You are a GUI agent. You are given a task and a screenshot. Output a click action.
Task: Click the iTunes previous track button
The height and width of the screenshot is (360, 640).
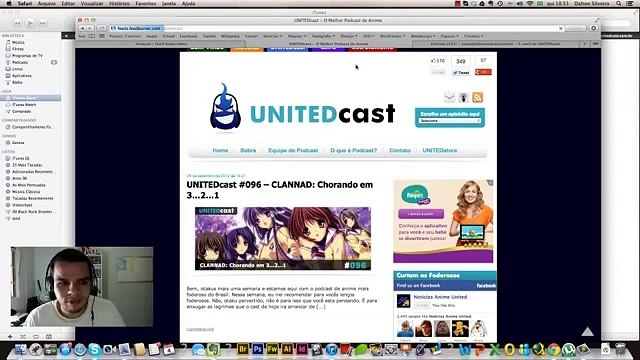click(x=17, y=23)
